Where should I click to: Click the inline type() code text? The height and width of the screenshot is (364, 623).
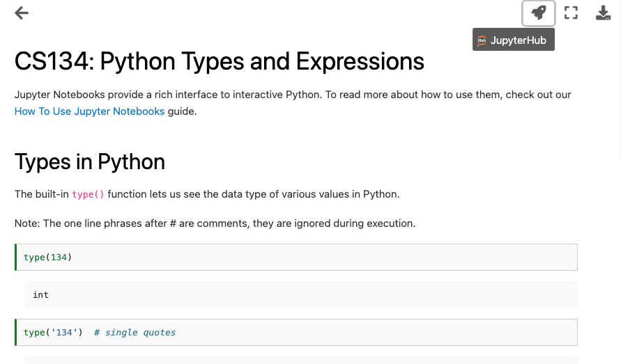click(x=88, y=194)
